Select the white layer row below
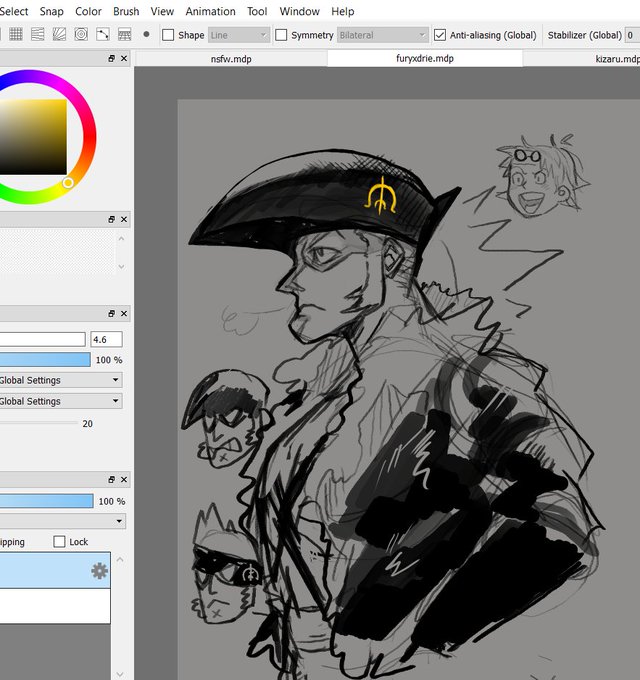640x680 pixels. (x=55, y=606)
